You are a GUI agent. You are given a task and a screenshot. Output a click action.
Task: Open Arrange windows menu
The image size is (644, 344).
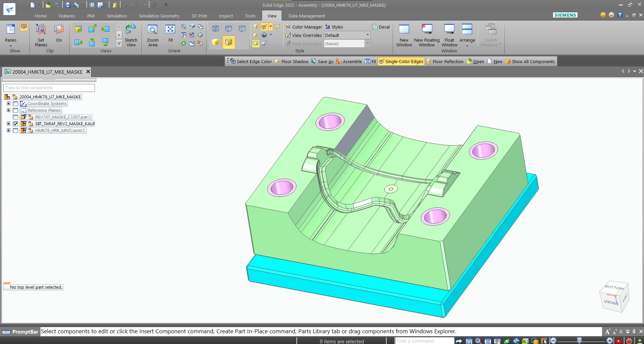[x=467, y=35]
